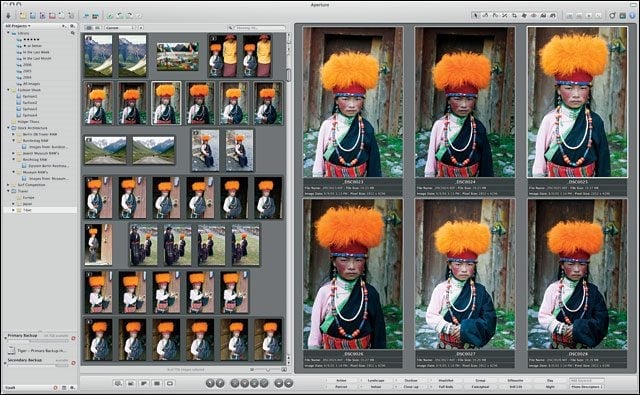Go to the next image arrow button
The image size is (640, 395).
tap(289, 383)
